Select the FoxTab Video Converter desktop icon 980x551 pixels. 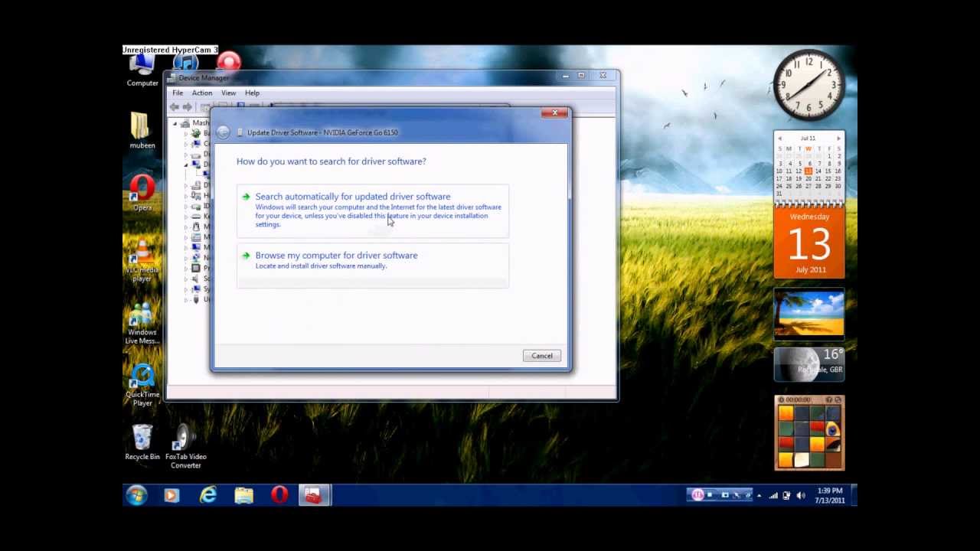point(186,447)
